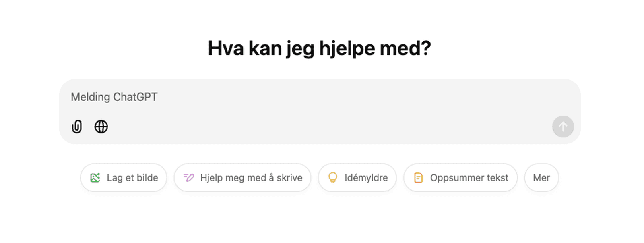
Task: Pick the "Idémyldre" suggestion chip
Action: pyautogui.click(x=357, y=178)
